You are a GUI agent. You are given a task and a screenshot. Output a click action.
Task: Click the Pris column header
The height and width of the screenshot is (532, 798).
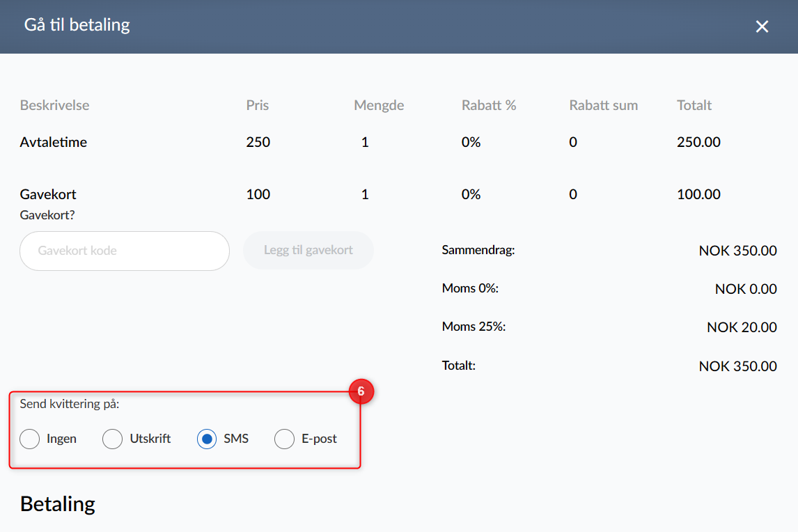click(x=257, y=106)
